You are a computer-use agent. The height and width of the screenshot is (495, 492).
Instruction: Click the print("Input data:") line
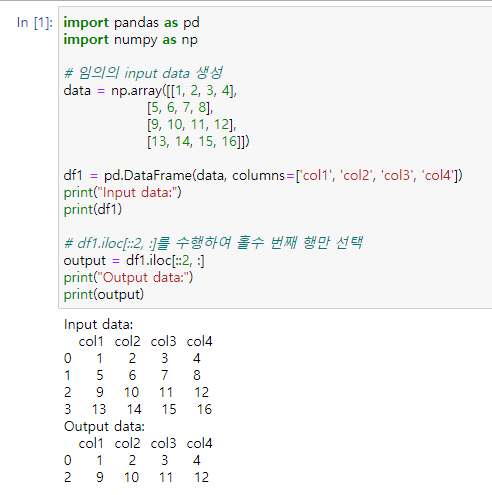pyautogui.click(x=122, y=193)
